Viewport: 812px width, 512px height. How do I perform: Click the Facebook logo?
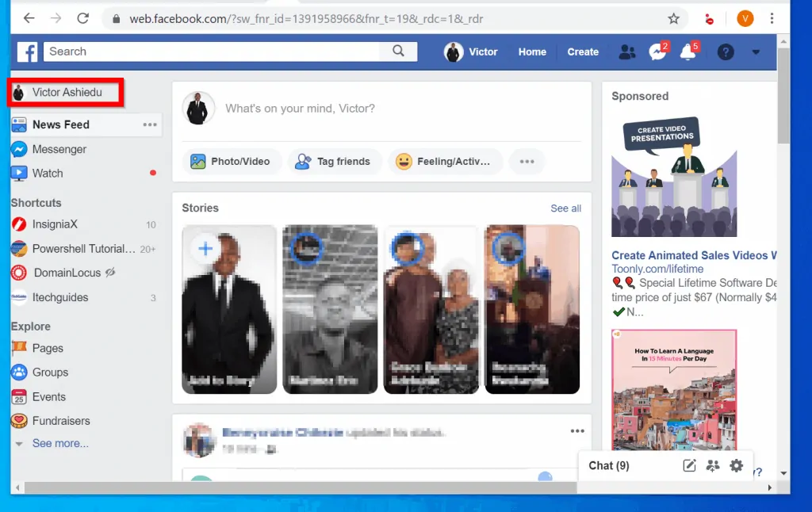click(x=28, y=52)
